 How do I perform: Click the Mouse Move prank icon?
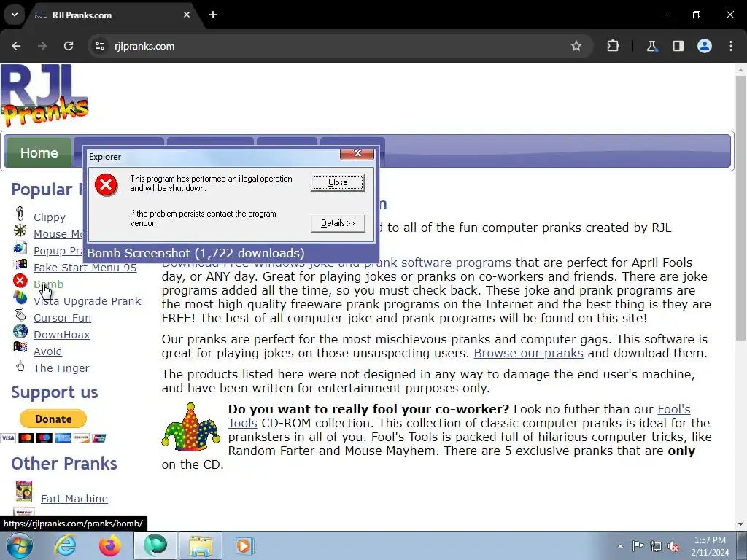pyautogui.click(x=20, y=230)
